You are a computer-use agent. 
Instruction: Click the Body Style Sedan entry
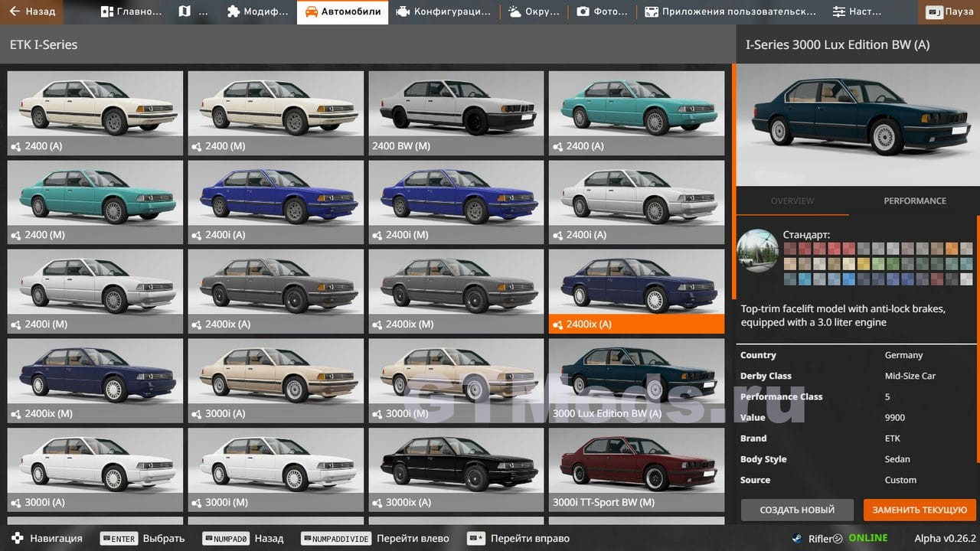(857, 459)
